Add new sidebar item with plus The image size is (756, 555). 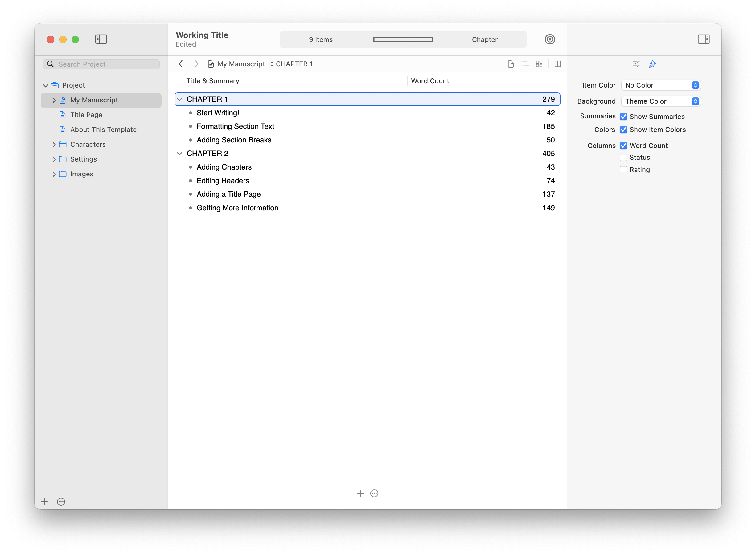tap(45, 502)
